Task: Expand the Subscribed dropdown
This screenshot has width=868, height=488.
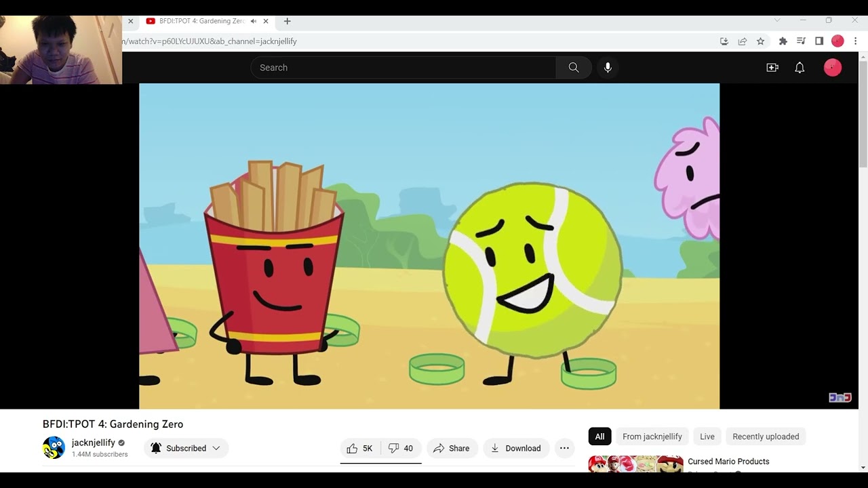Action: 186,448
